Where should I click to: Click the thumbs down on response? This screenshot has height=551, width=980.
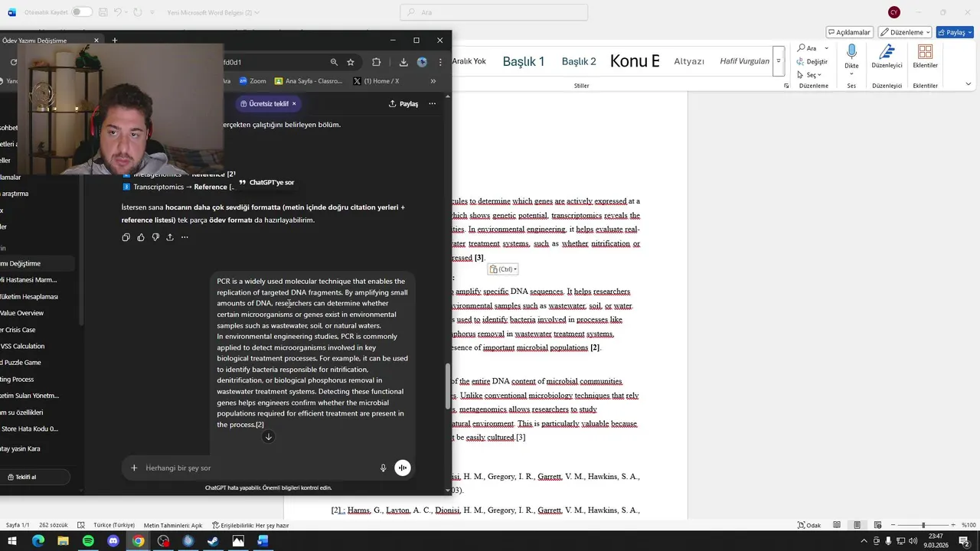tap(155, 237)
